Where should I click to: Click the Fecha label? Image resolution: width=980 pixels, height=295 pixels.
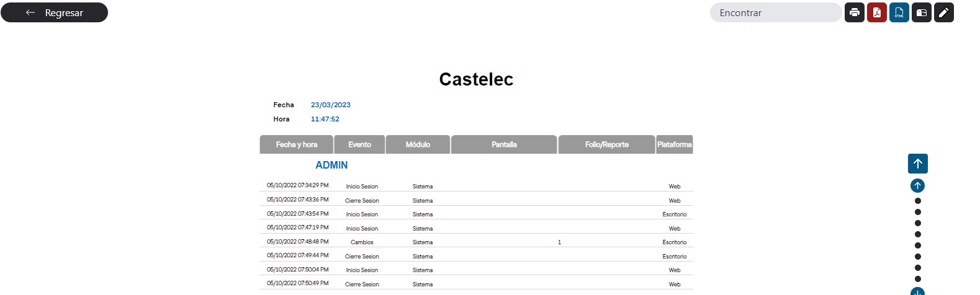coord(284,105)
